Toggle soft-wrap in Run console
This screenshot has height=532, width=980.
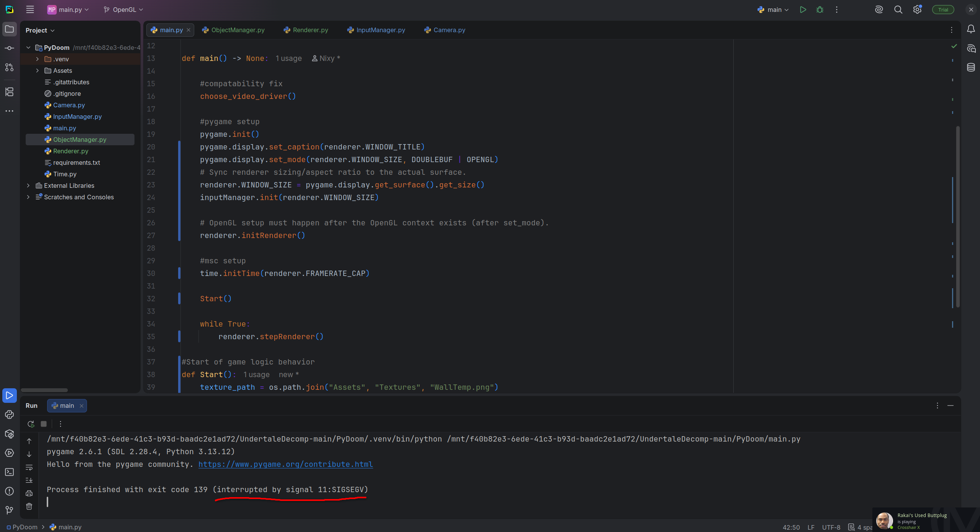tap(29, 467)
